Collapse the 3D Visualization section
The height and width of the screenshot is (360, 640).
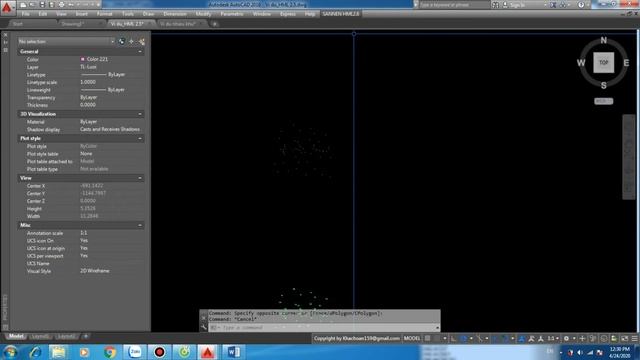tap(140, 114)
